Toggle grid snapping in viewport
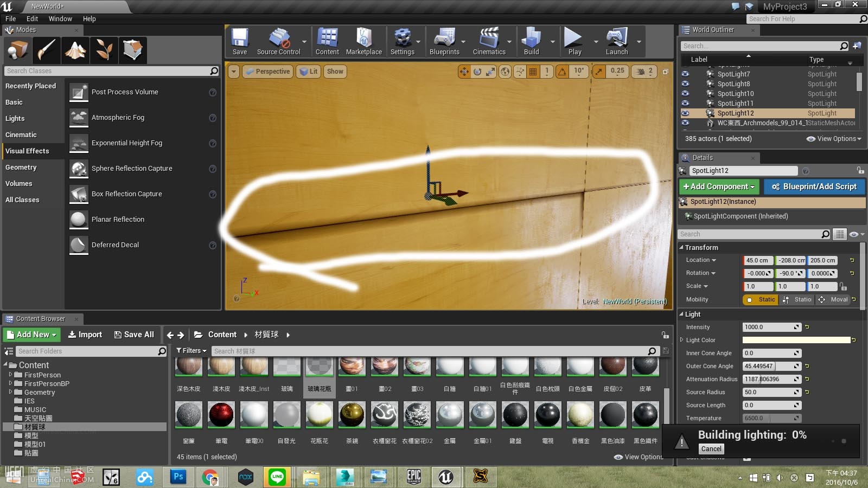This screenshot has width=868, height=488. pyautogui.click(x=533, y=72)
